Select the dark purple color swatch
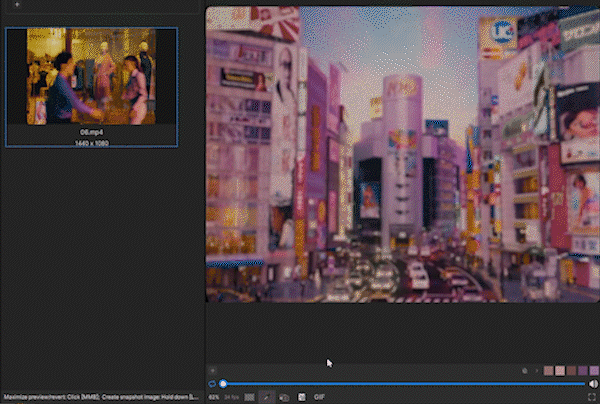The width and height of the screenshot is (600, 404). pos(583,371)
